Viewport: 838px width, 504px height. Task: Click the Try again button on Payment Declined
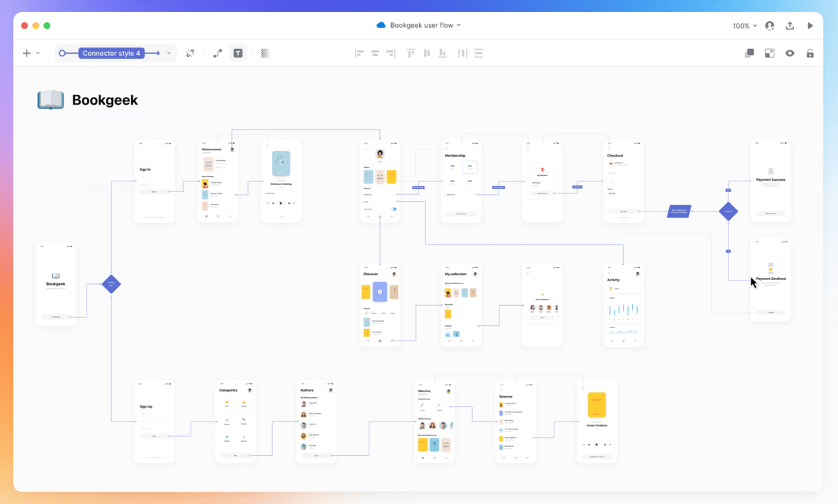click(x=771, y=312)
